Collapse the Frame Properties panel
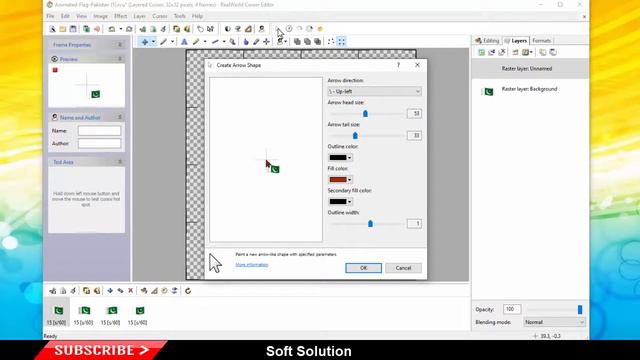The width and height of the screenshot is (640, 360). click(120, 45)
